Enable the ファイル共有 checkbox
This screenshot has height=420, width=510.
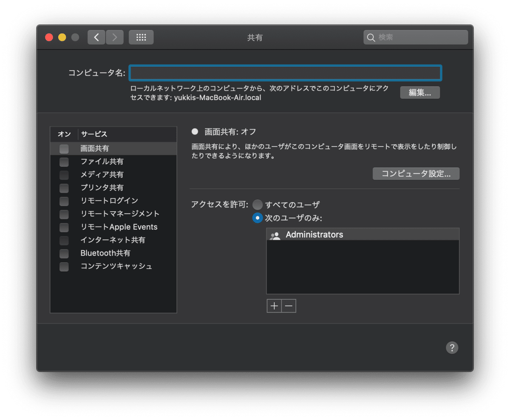[64, 162]
